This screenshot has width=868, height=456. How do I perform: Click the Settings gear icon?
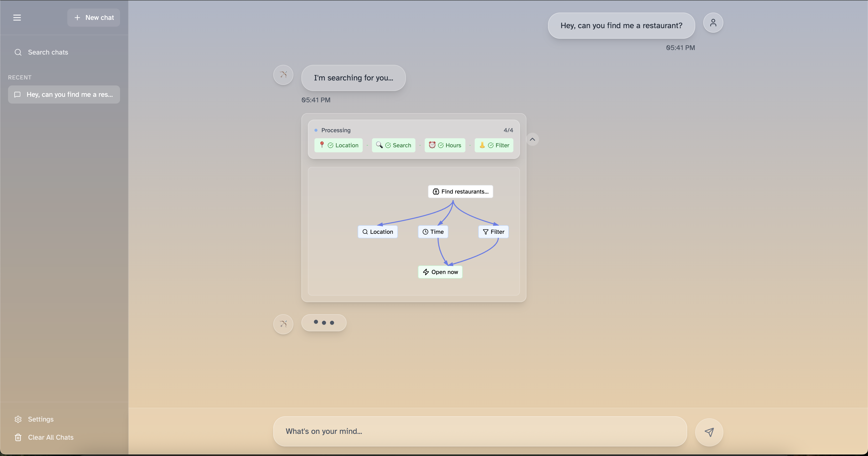(x=18, y=419)
